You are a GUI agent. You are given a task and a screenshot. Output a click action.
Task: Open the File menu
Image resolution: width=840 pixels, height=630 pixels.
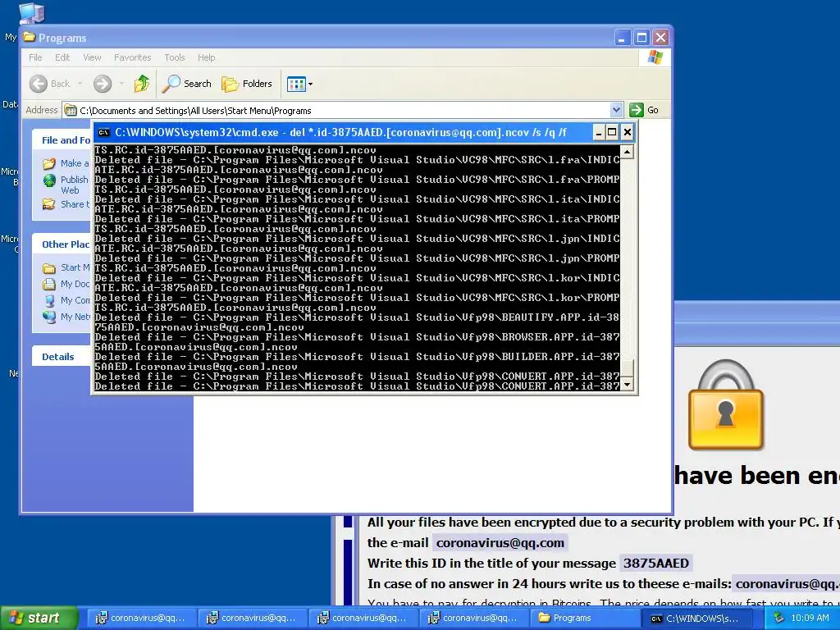35,57
